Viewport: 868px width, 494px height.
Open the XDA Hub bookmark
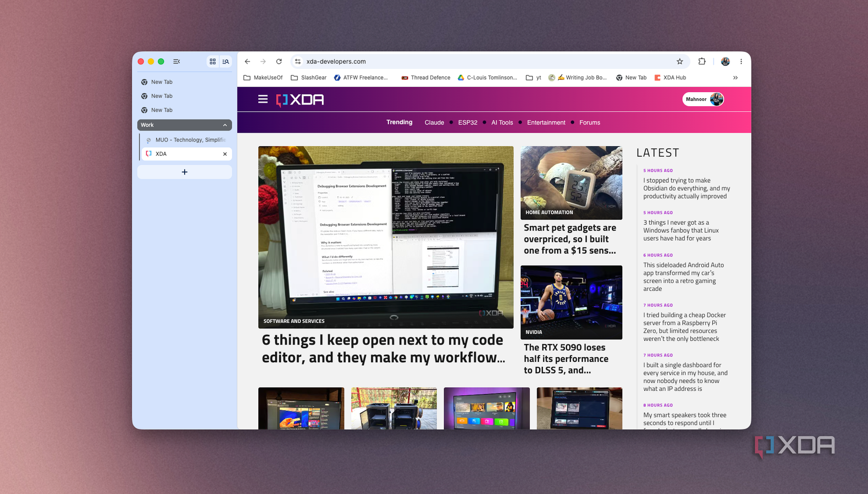(670, 78)
